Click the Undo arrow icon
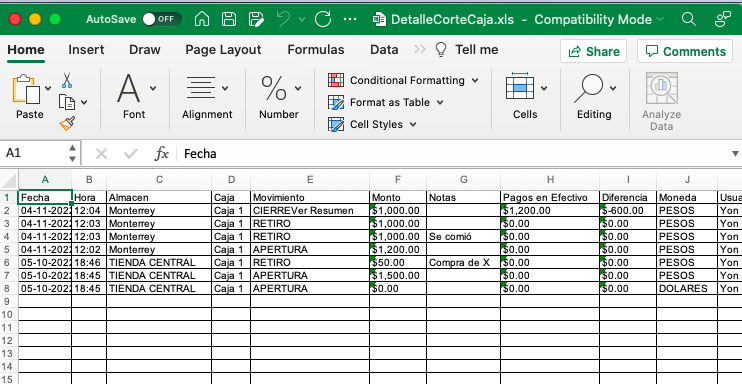The height and width of the screenshot is (384, 742). 284,19
